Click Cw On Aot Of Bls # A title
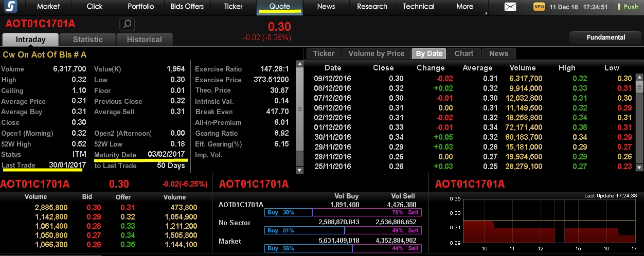Screen dimensions: 644x256 (45, 54)
